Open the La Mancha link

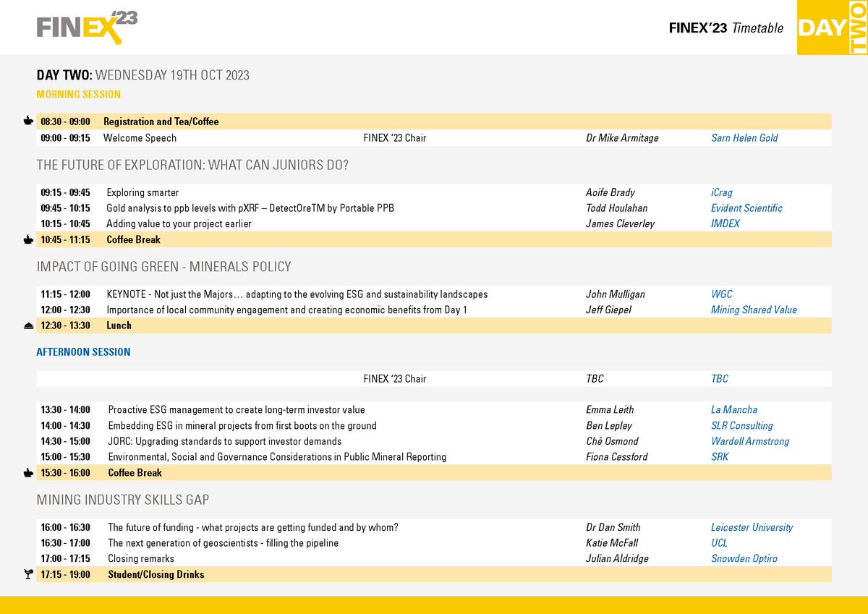[x=734, y=409]
